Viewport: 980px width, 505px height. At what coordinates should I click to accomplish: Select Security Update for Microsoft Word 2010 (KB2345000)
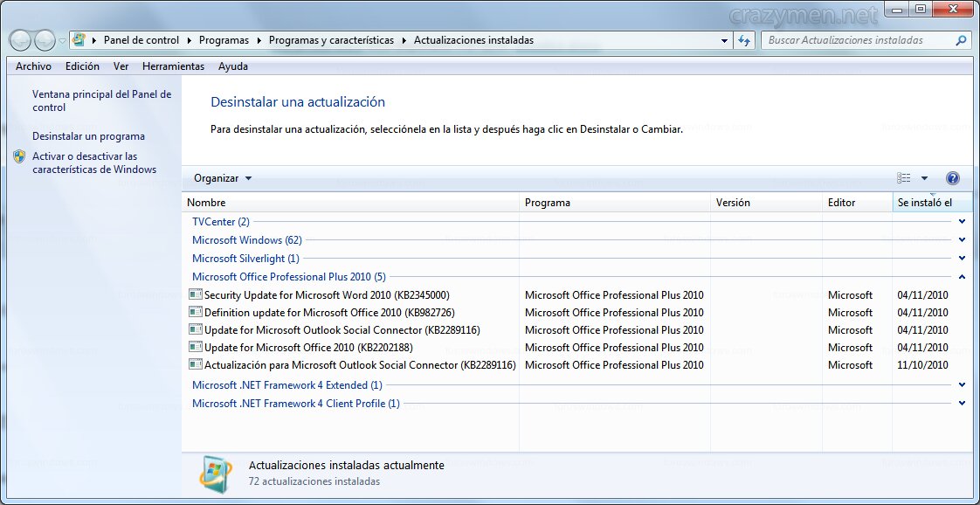click(327, 295)
